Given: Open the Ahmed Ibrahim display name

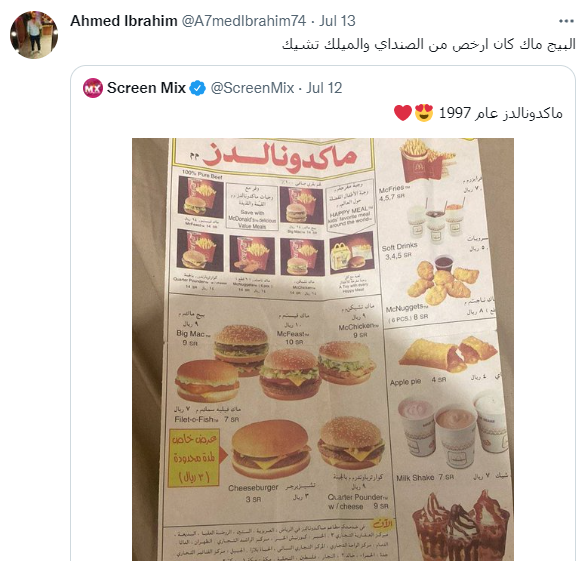Looking at the screenshot, I should pyautogui.click(x=124, y=21).
